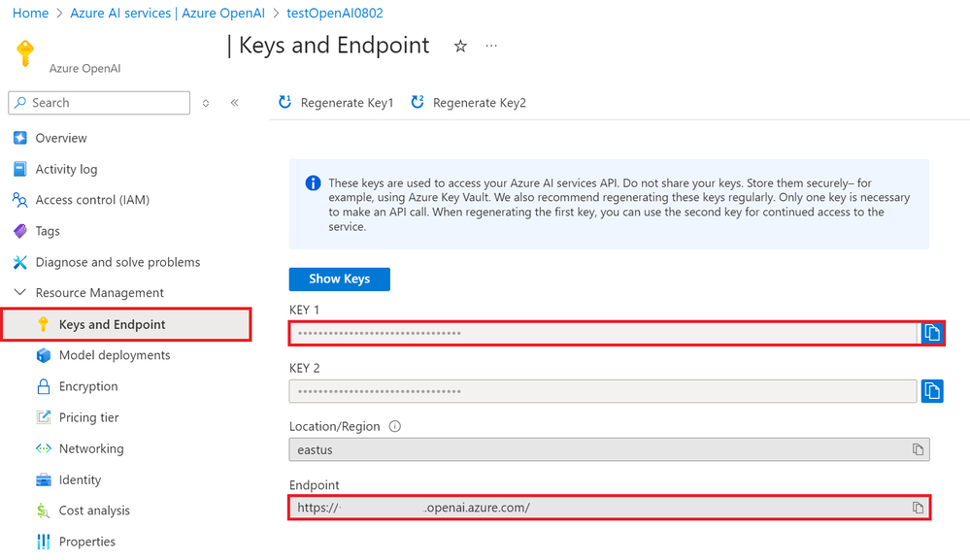This screenshot has width=970, height=560.
Task: Collapse Resource Management section chevron
Action: click(19, 292)
